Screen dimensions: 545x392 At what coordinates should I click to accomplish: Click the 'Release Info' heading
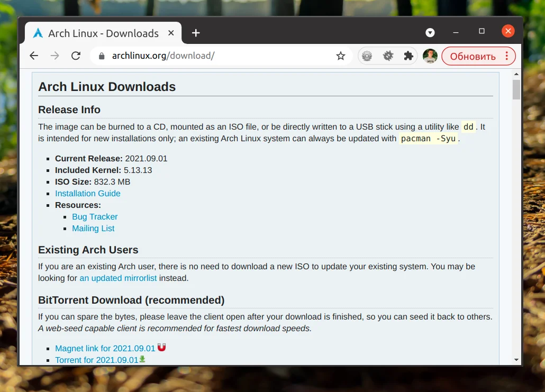tap(69, 110)
